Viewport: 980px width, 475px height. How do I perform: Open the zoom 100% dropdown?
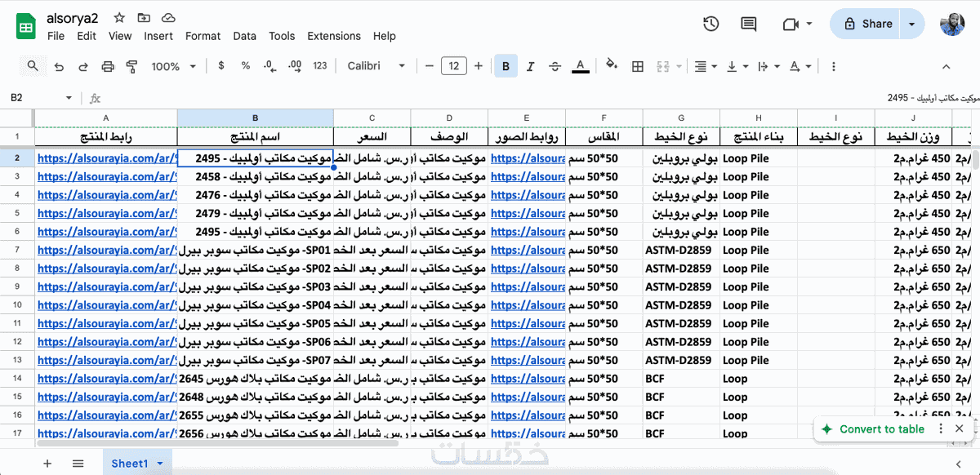(x=171, y=66)
